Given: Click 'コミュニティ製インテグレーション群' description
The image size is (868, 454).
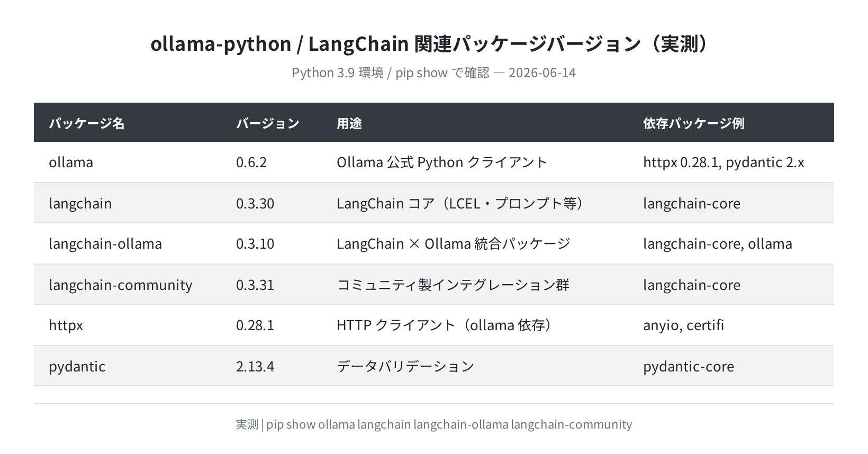Looking at the screenshot, I should click(453, 285).
